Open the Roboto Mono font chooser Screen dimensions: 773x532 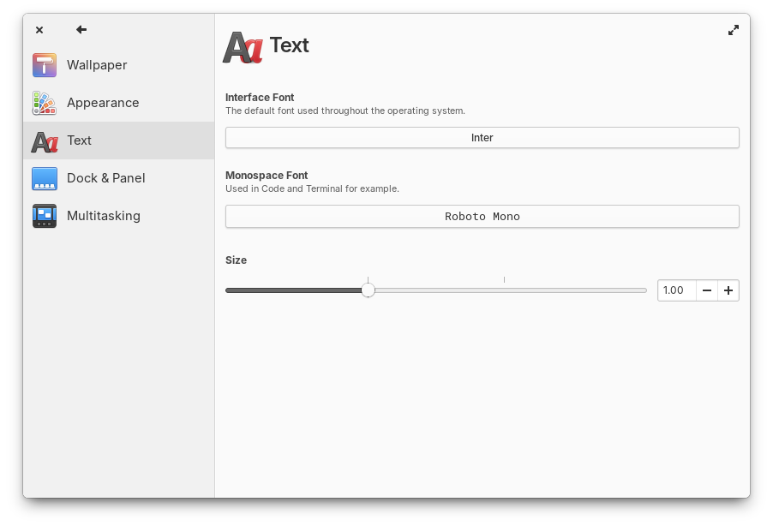(x=482, y=217)
